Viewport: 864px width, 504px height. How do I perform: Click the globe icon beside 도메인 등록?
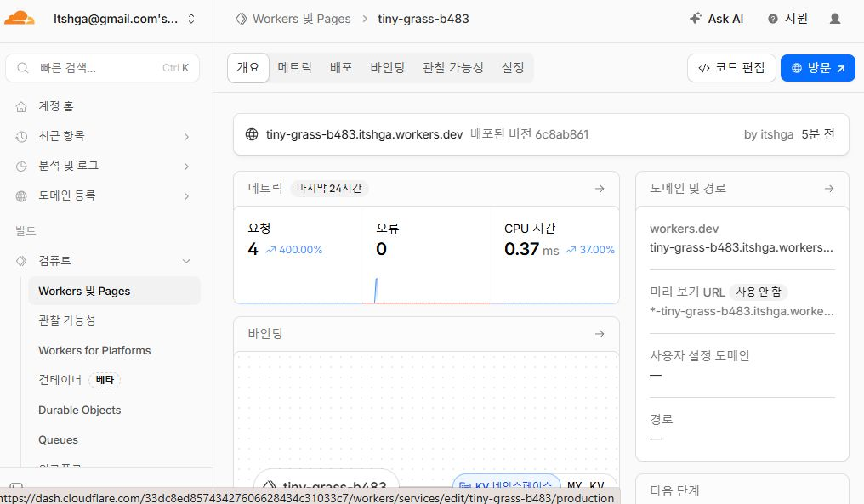(x=21, y=196)
